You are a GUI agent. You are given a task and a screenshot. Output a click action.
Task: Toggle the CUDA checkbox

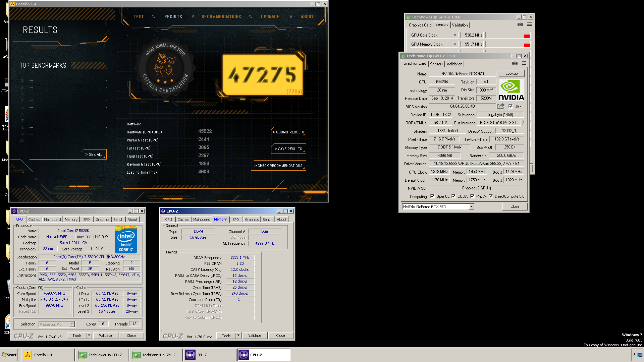click(x=453, y=196)
